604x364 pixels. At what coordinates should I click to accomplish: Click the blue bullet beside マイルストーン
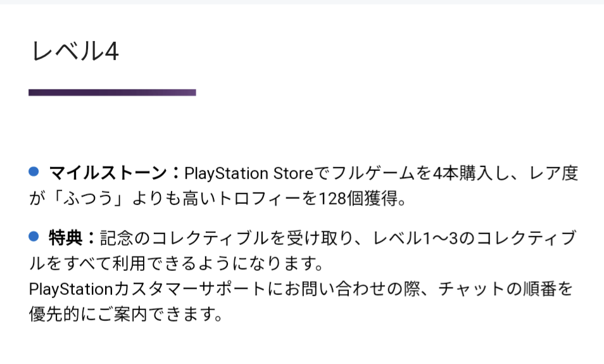click(34, 172)
